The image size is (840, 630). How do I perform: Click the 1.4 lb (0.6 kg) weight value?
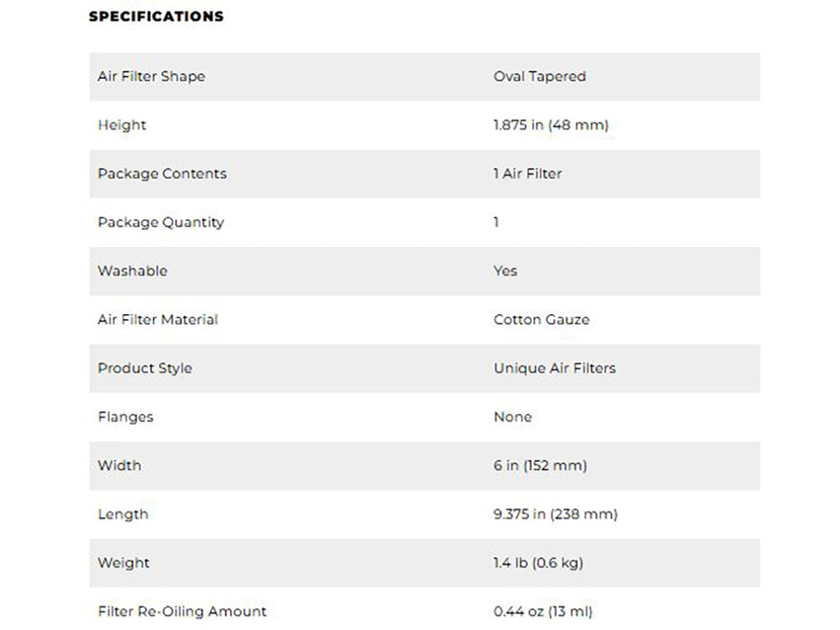[x=538, y=563]
